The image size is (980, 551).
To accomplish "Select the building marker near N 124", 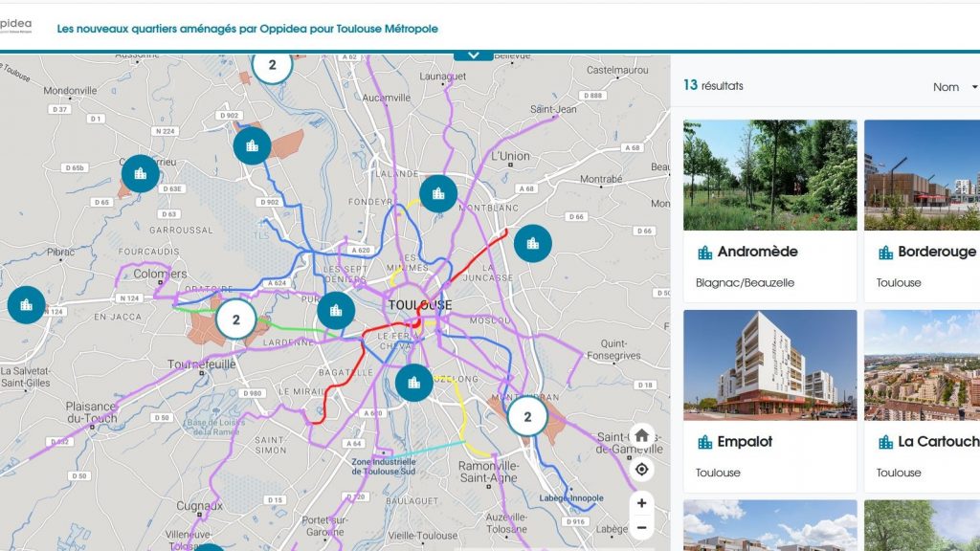I will [x=26, y=305].
